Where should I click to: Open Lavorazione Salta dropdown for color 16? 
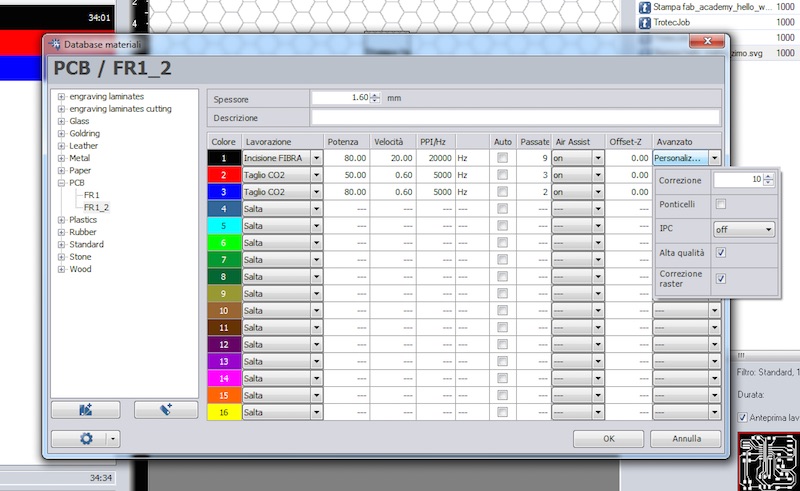(316, 412)
